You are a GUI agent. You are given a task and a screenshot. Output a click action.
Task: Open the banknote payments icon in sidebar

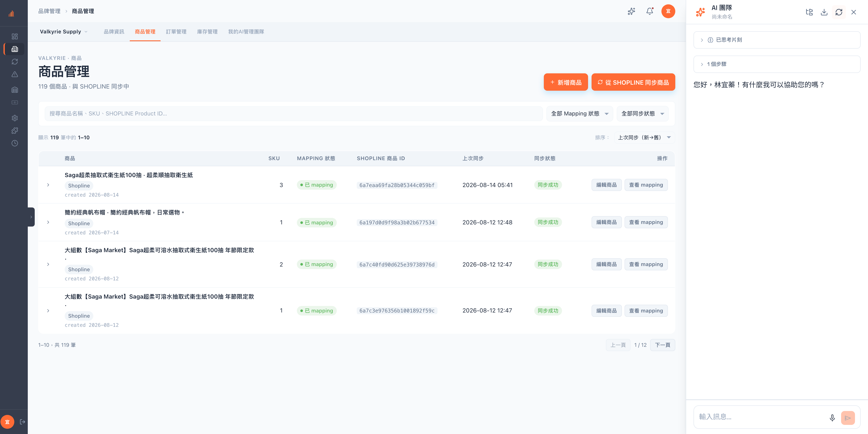tap(15, 102)
